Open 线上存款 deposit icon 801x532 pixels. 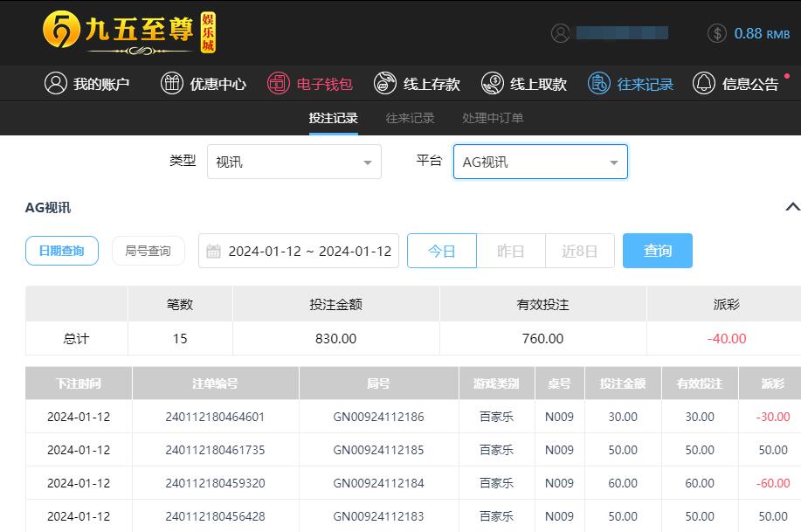(384, 83)
